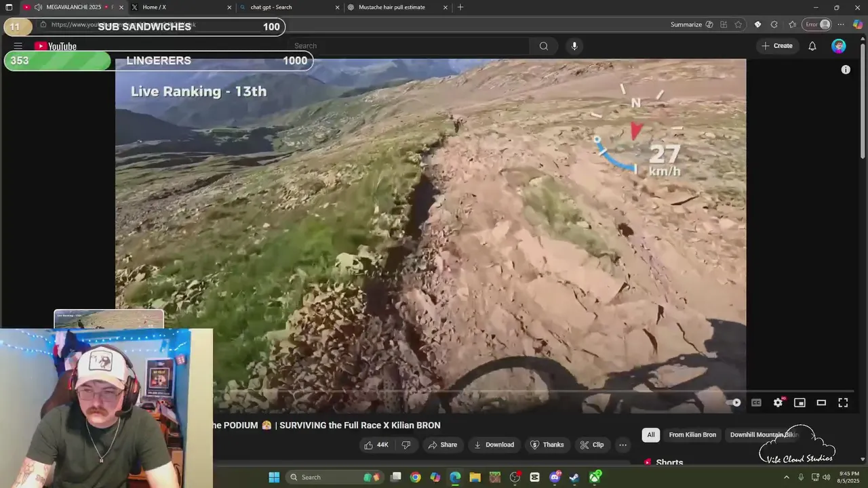868x488 pixels.
Task: Open the YouTube account avatar menu
Action: point(839,46)
